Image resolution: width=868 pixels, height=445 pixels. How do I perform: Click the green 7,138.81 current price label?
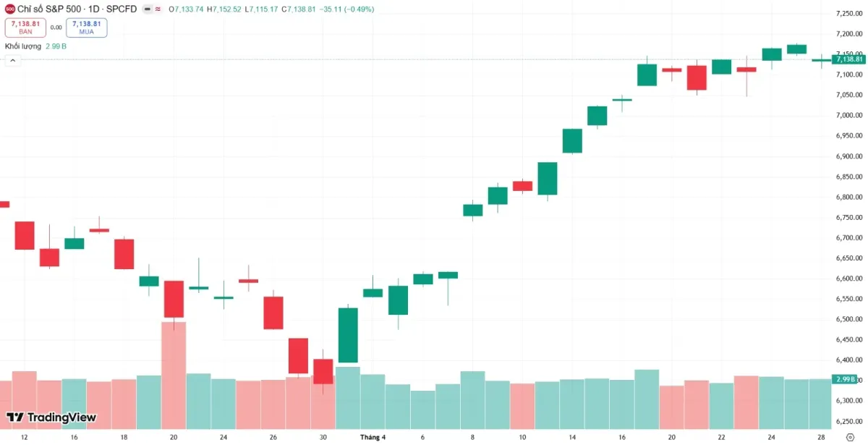tap(849, 59)
